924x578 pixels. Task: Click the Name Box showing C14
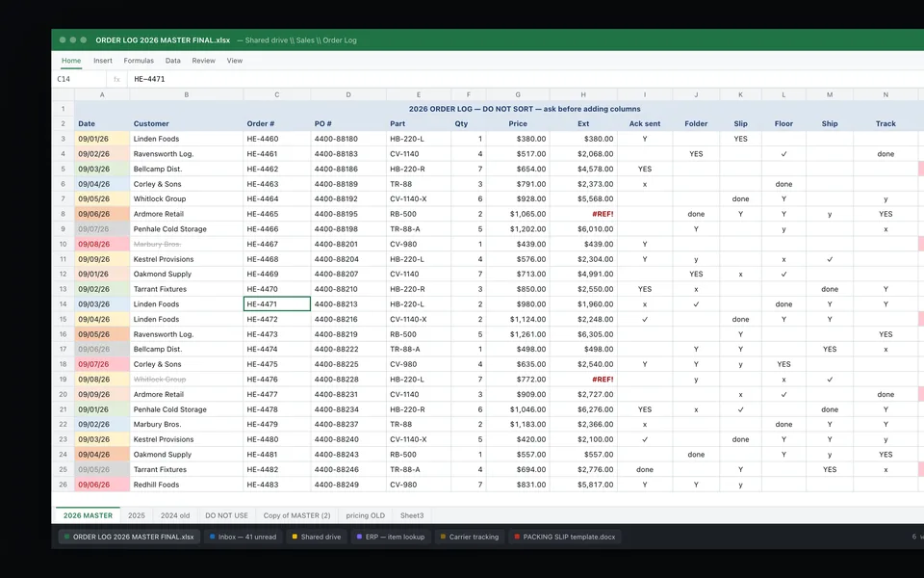[80, 79]
